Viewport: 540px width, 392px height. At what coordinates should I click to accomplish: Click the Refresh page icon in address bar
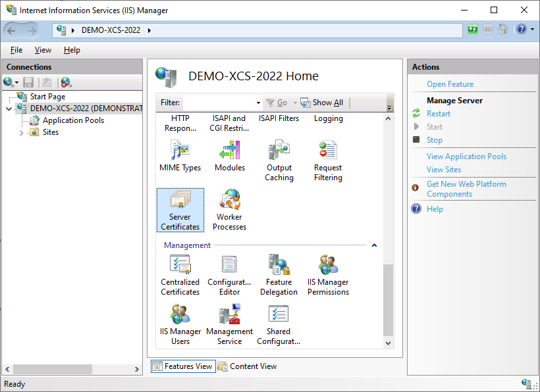pos(473,30)
